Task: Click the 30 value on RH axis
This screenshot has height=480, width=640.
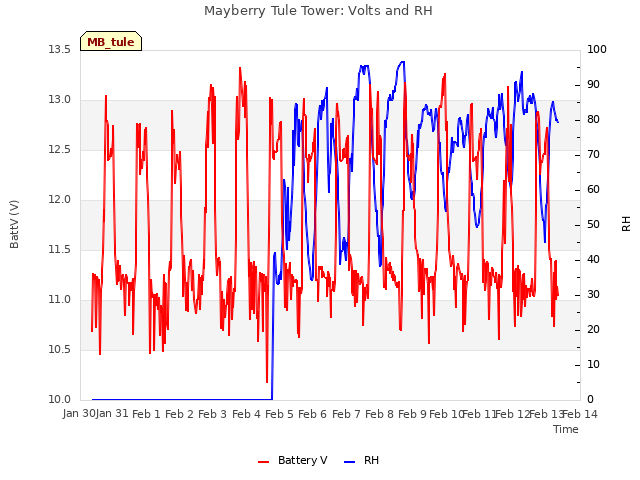Action: 593,295
